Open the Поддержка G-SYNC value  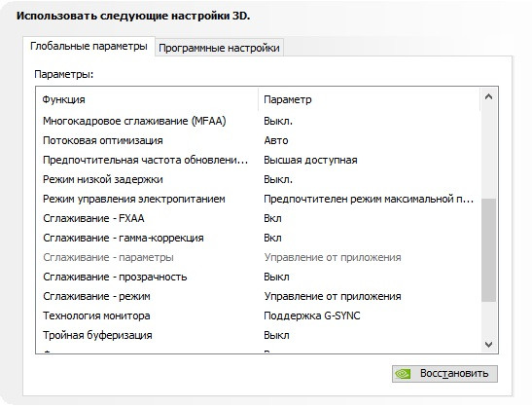pyautogui.click(x=312, y=315)
